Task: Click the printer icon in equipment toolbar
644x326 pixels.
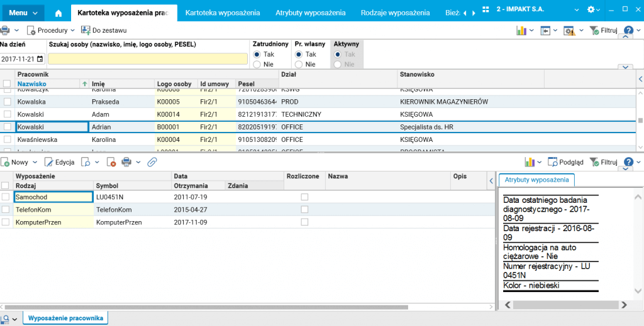Action: [126, 162]
